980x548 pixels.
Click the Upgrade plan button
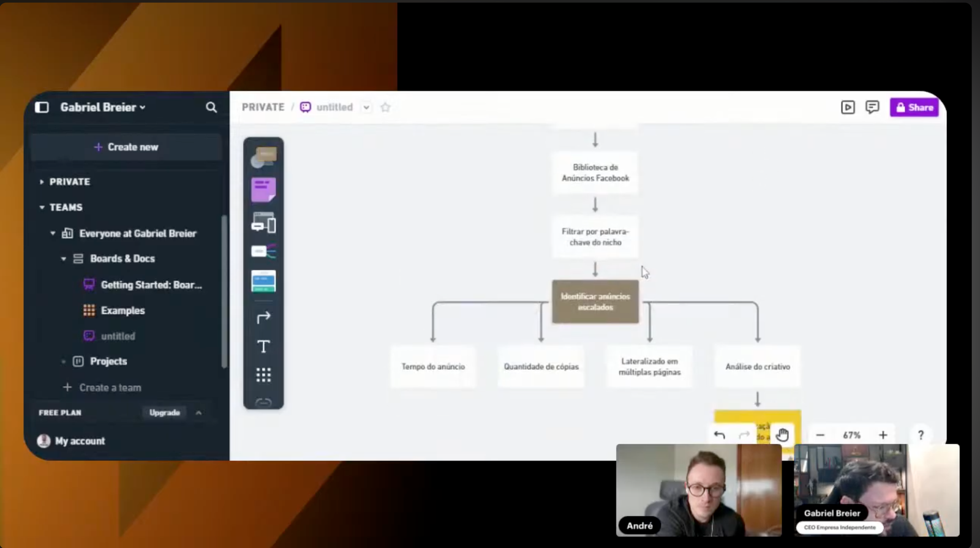164,413
